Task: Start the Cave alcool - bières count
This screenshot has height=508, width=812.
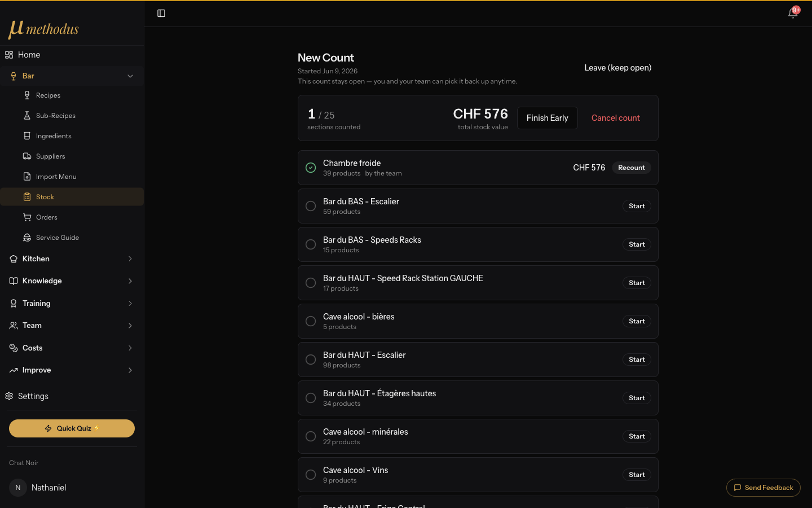Action: (x=637, y=321)
